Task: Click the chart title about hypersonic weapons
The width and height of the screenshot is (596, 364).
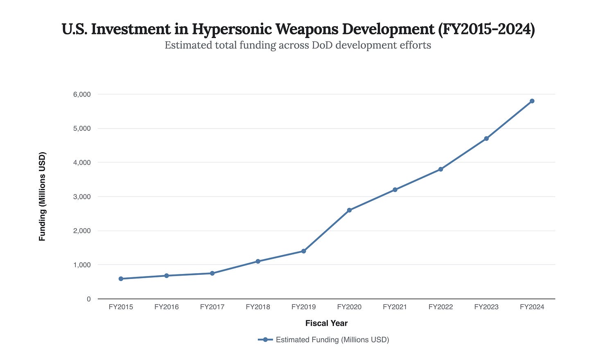Action: [298, 29]
